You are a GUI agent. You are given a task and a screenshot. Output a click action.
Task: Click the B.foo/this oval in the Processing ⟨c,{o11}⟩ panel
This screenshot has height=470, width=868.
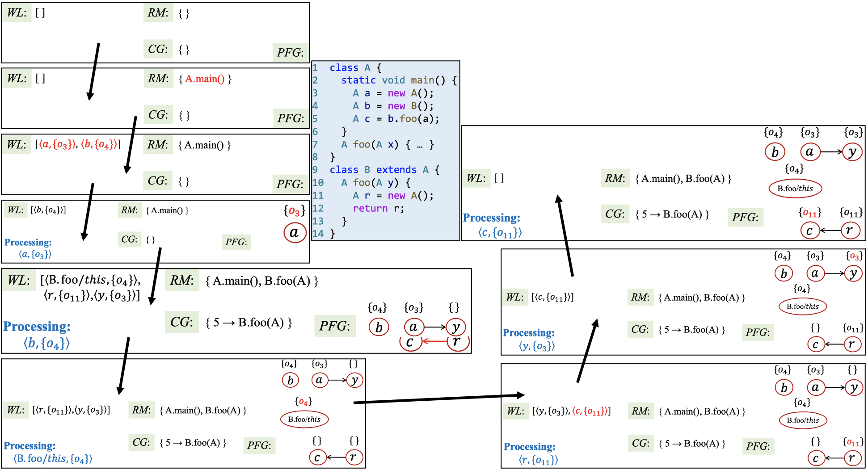(x=796, y=189)
